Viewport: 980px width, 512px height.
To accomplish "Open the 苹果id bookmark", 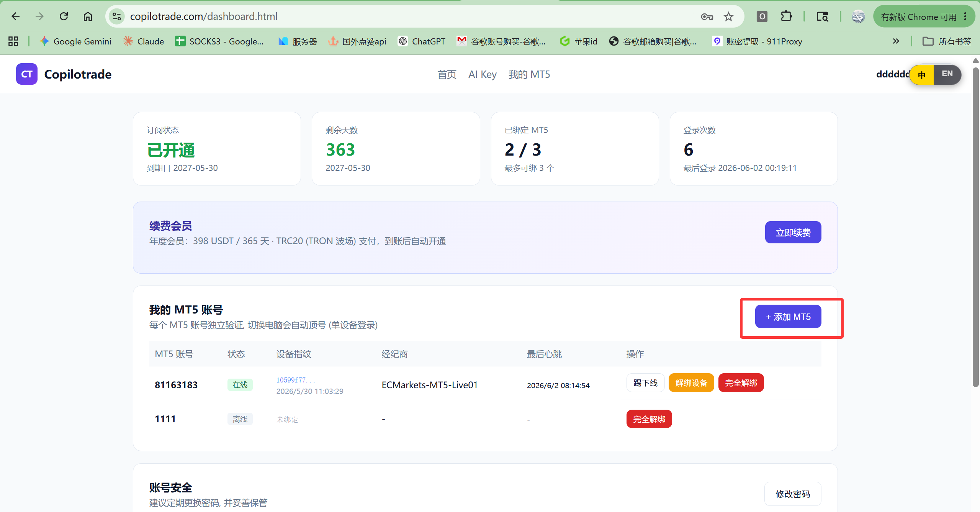I will point(579,41).
